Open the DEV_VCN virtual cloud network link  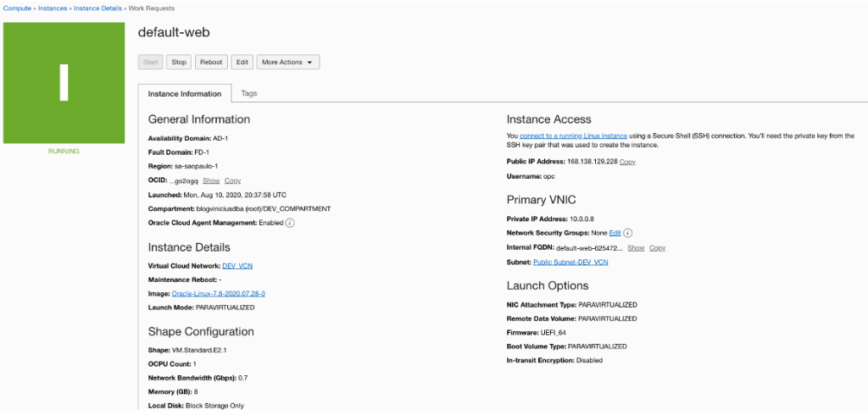pos(237,266)
